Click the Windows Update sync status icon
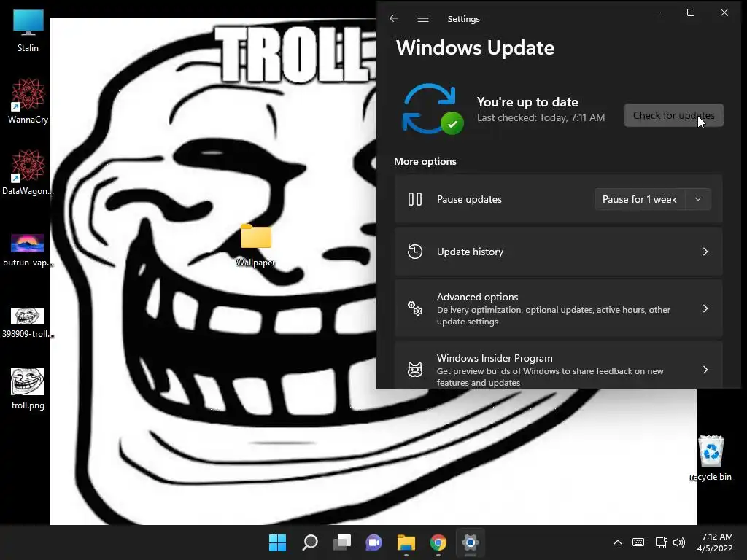The height and width of the screenshot is (560, 747). tap(433, 109)
